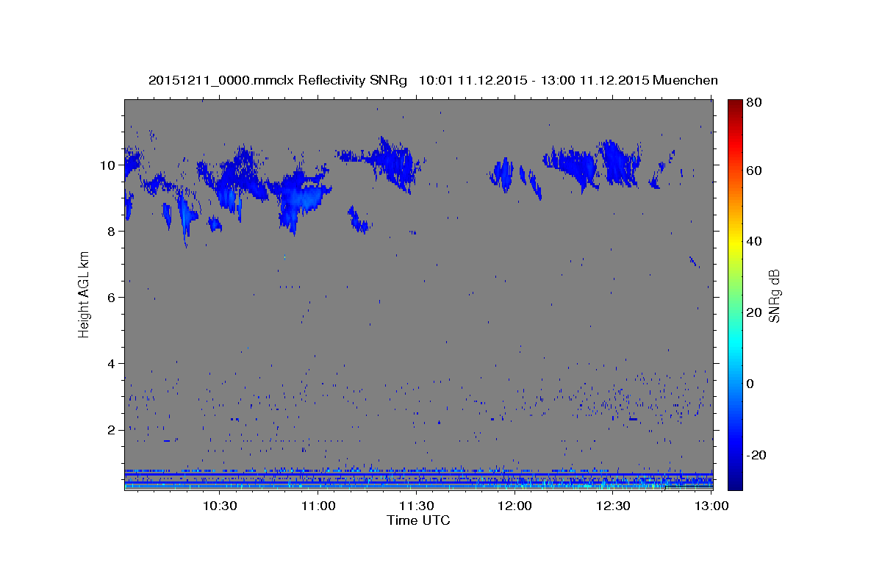Click the 'SNRg dB' colorbar label
The image size is (882, 588).
tap(774, 295)
